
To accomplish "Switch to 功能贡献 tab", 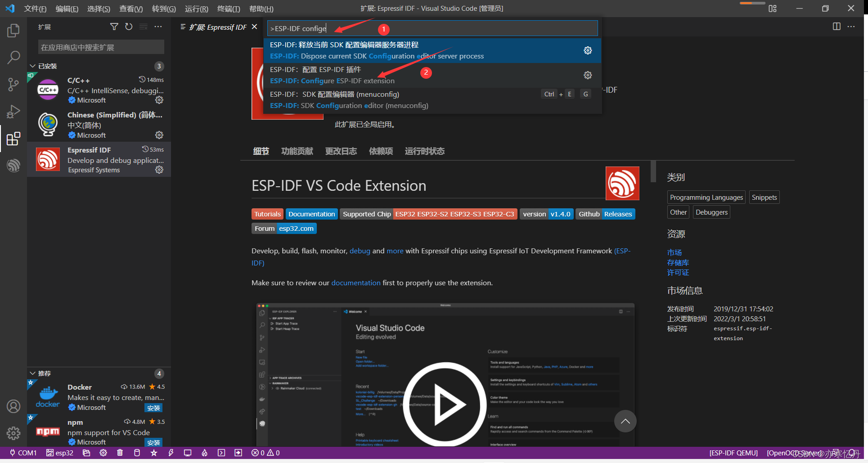I will click(297, 151).
